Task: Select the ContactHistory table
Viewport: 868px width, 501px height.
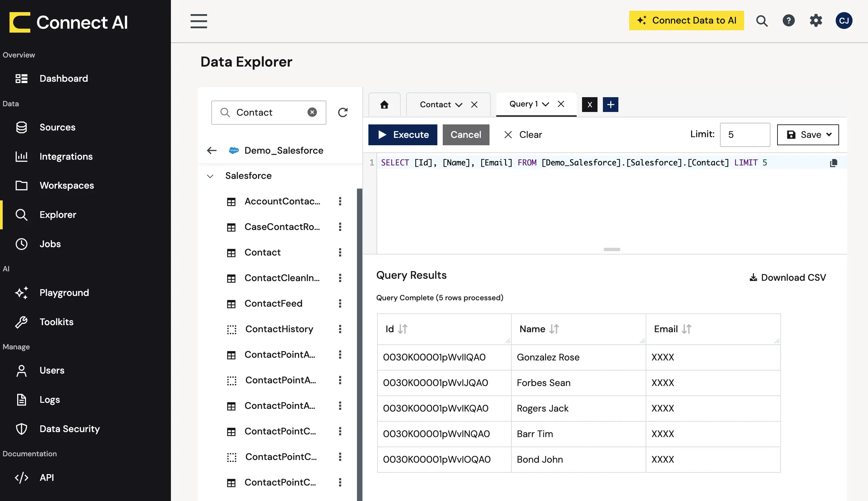Action: pyautogui.click(x=279, y=329)
